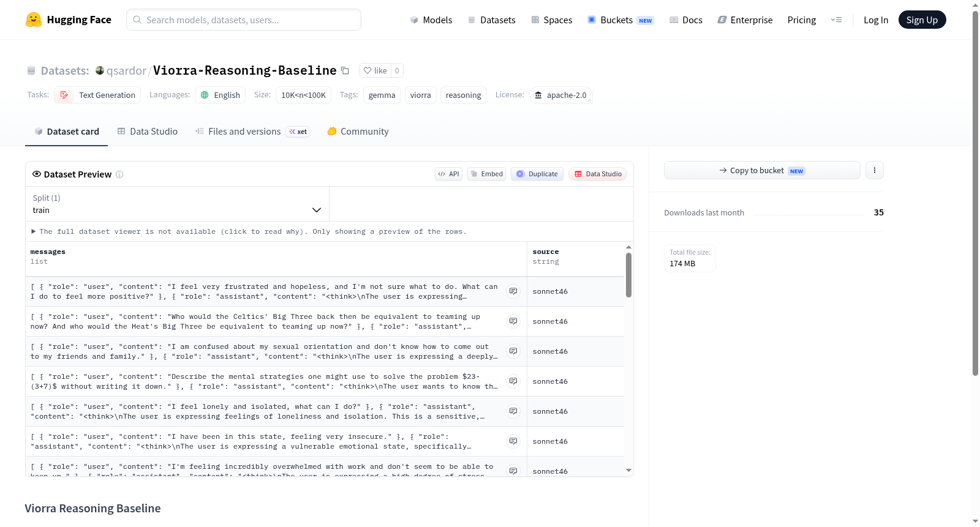Viewport: 980px width, 527px height.
Task: Open Data Studio from preview header
Action: point(598,174)
